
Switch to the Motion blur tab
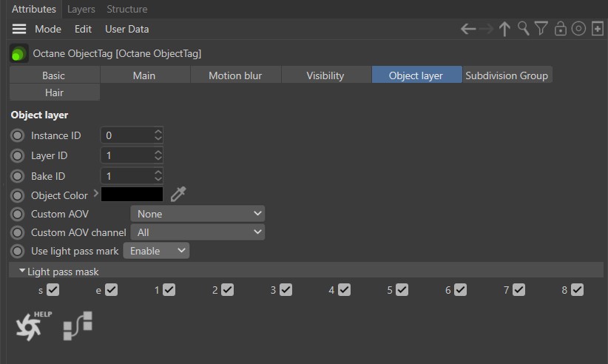(236, 75)
